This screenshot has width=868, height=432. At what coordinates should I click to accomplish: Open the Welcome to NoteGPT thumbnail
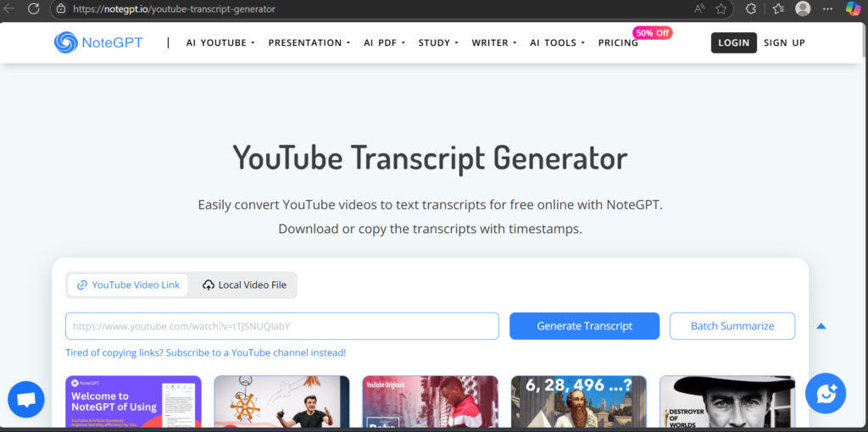tap(133, 402)
